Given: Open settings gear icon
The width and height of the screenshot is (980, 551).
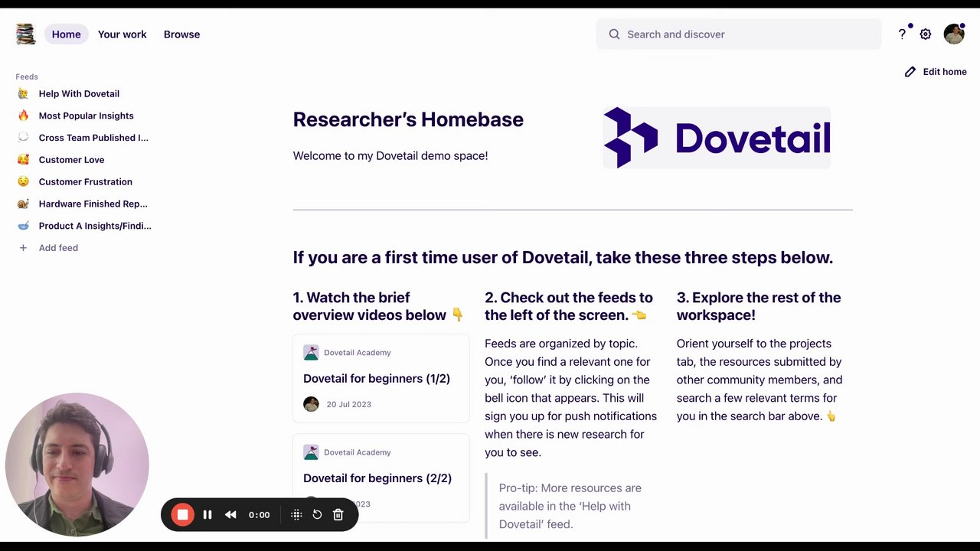Looking at the screenshot, I should point(926,34).
